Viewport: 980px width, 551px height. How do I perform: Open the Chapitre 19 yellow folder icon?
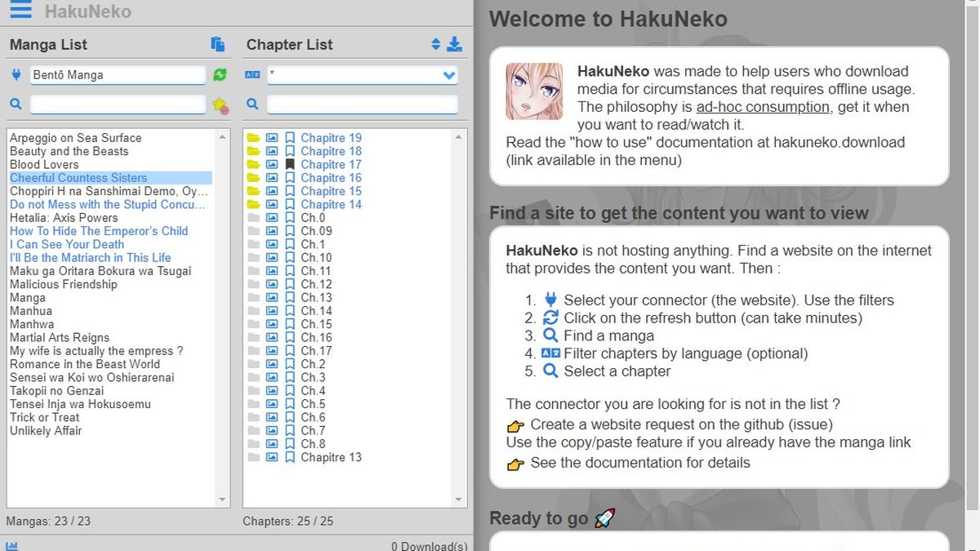pyautogui.click(x=253, y=138)
